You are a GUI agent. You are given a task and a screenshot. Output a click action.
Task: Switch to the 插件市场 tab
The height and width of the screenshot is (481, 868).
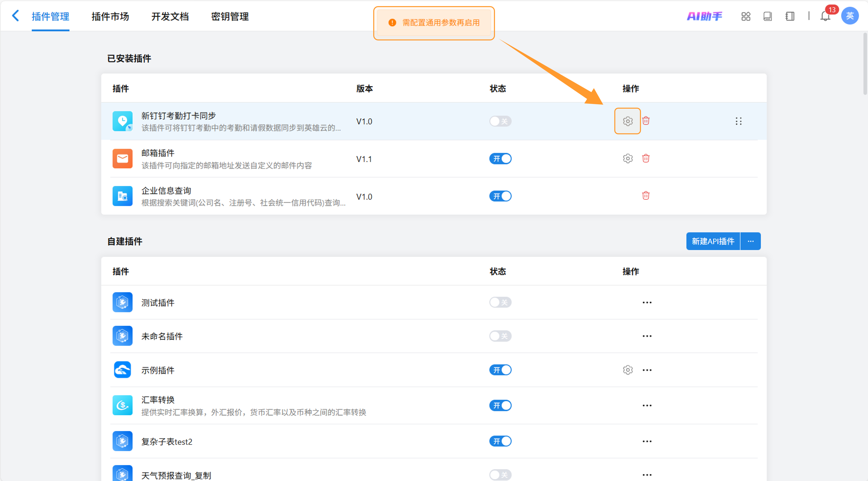110,17
